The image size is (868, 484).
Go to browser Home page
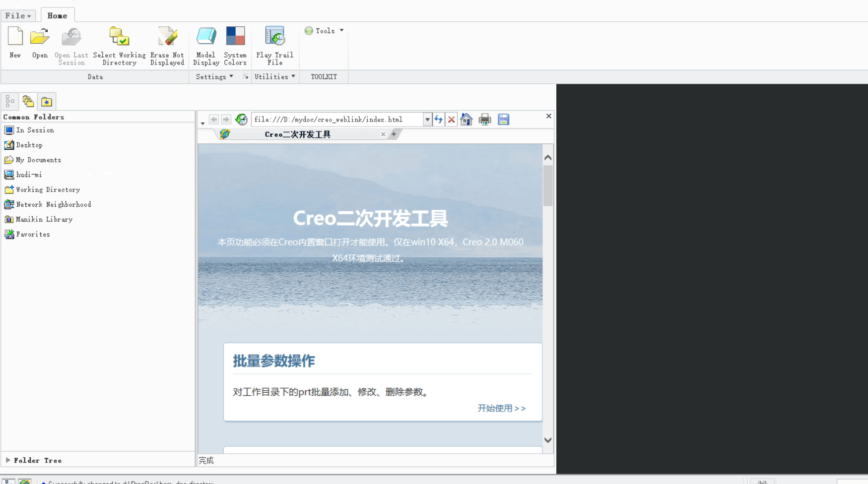(466, 120)
